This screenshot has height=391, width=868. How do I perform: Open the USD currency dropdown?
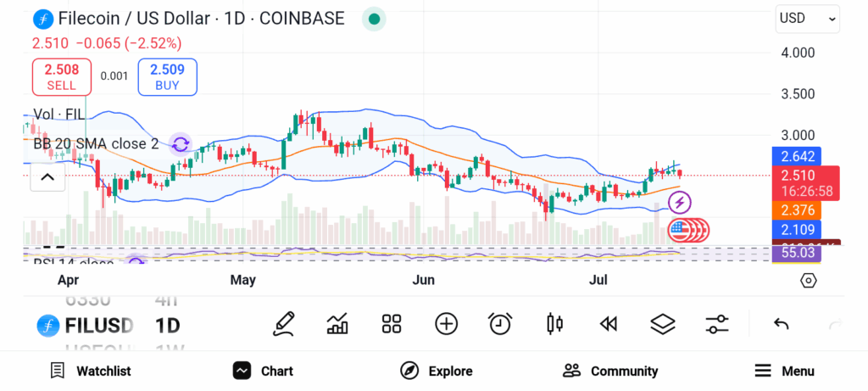pyautogui.click(x=807, y=19)
